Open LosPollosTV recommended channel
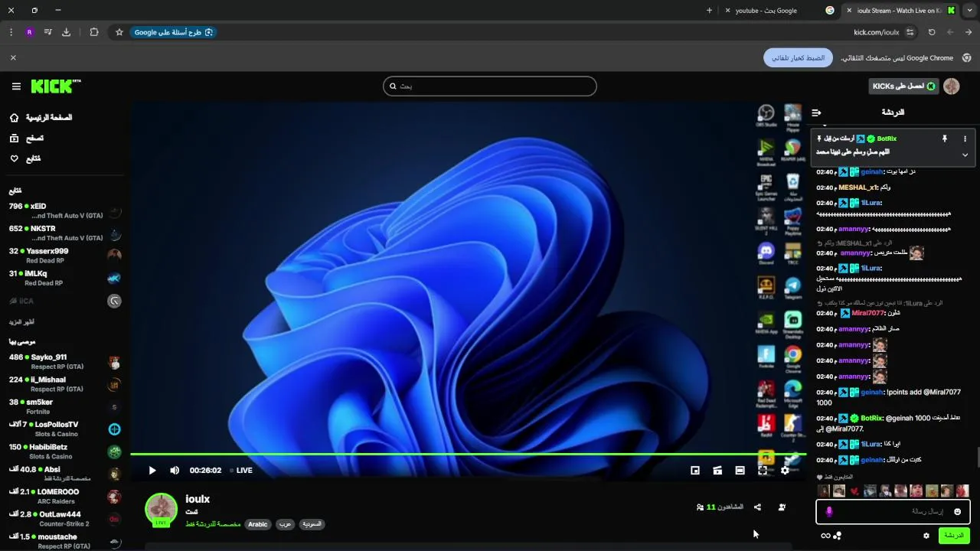Viewport: 980px width, 551px height. [65, 429]
